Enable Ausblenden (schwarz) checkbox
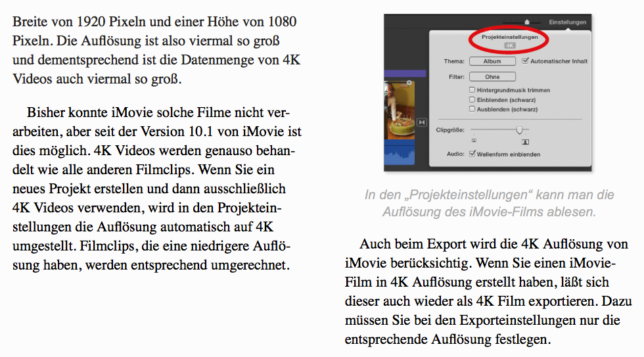 click(x=472, y=109)
